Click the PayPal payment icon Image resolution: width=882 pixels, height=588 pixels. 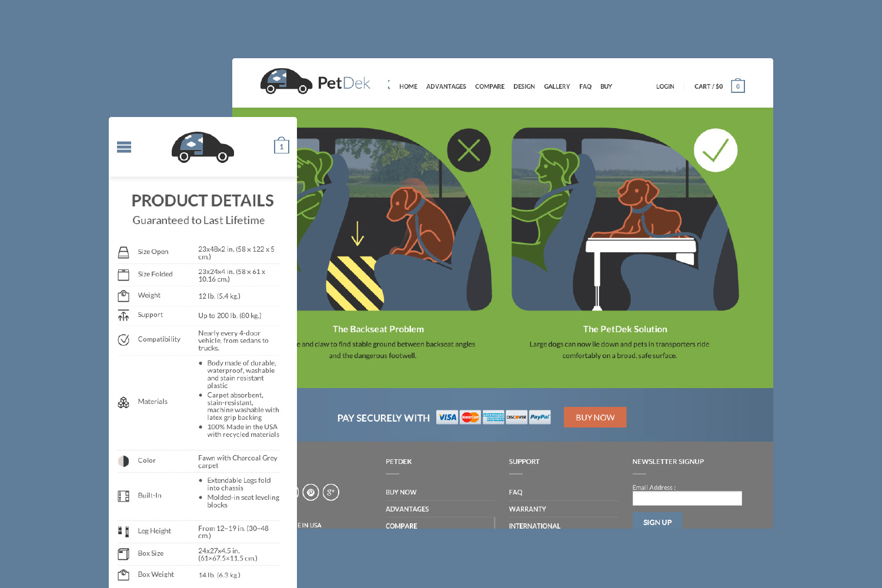pos(540,417)
